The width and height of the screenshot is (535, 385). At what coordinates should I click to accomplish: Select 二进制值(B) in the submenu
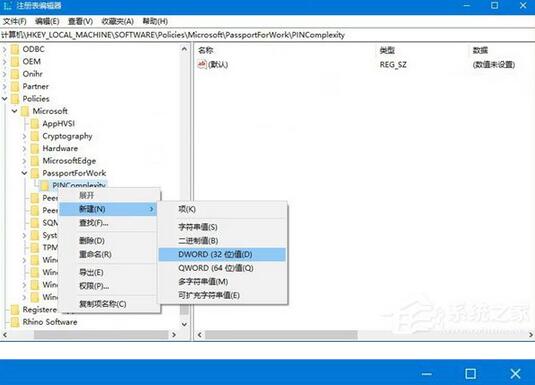pyautogui.click(x=222, y=241)
